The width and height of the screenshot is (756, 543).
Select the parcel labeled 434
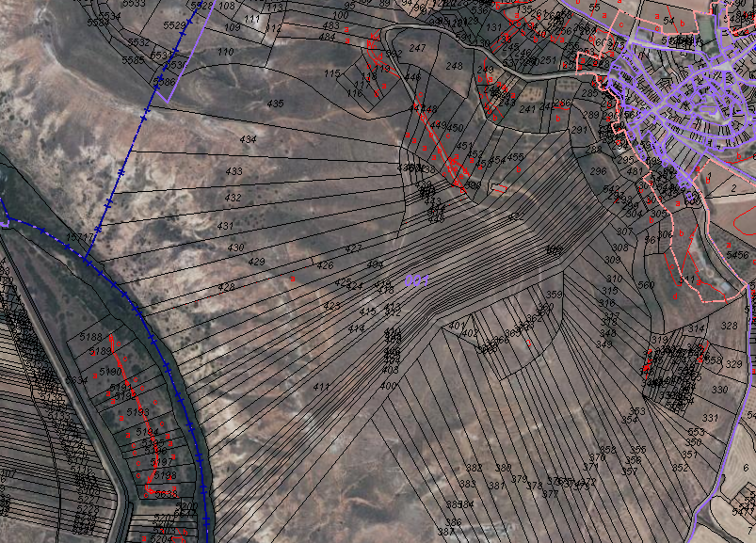point(248,139)
